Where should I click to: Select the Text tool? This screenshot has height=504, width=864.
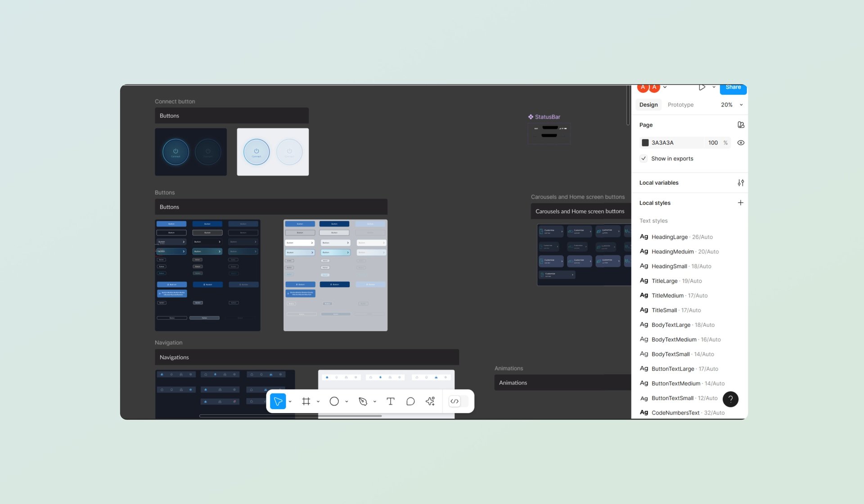point(390,401)
